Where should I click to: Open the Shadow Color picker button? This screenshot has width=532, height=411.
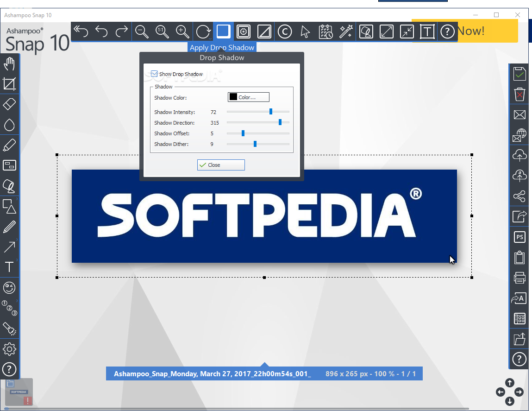[x=248, y=97]
